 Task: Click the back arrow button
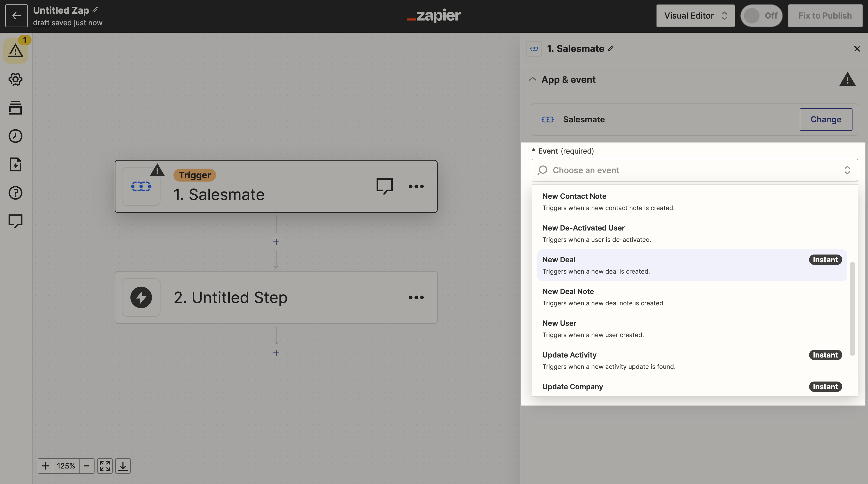click(16, 15)
